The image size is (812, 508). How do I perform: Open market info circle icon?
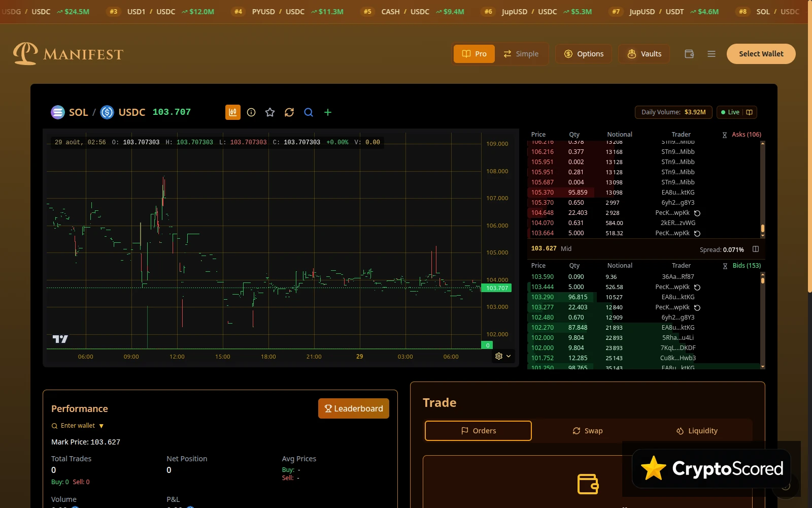[251, 112]
